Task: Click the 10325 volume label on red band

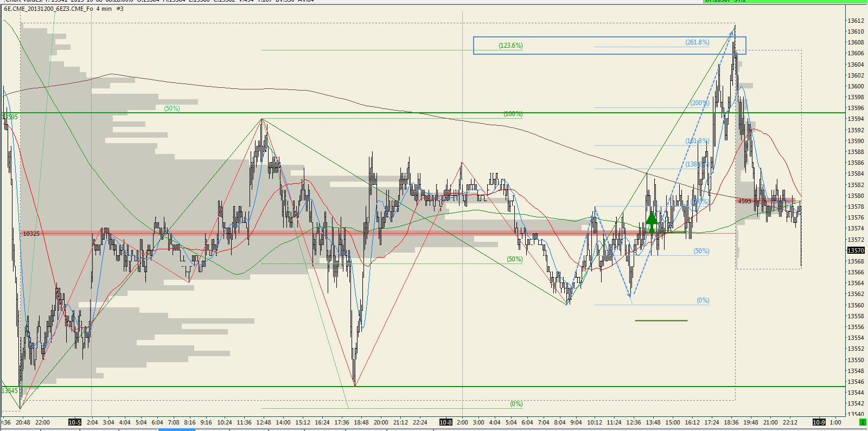Action: point(31,234)
